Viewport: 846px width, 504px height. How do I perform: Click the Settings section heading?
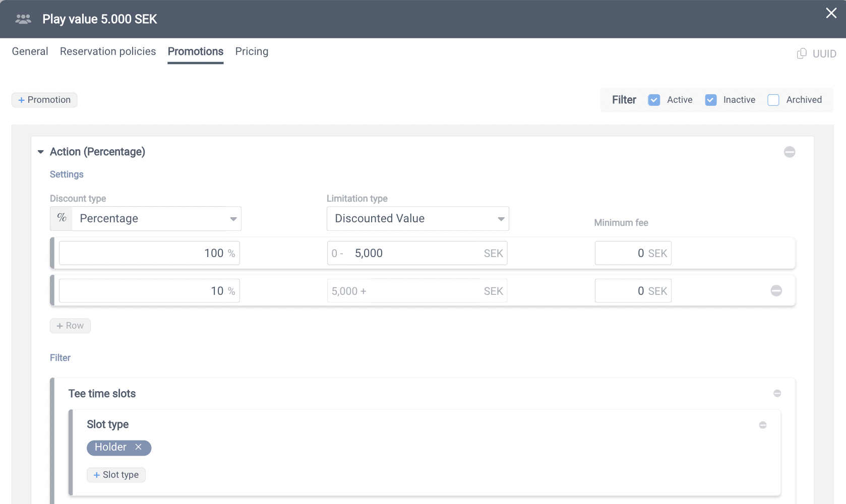[67, 174]
